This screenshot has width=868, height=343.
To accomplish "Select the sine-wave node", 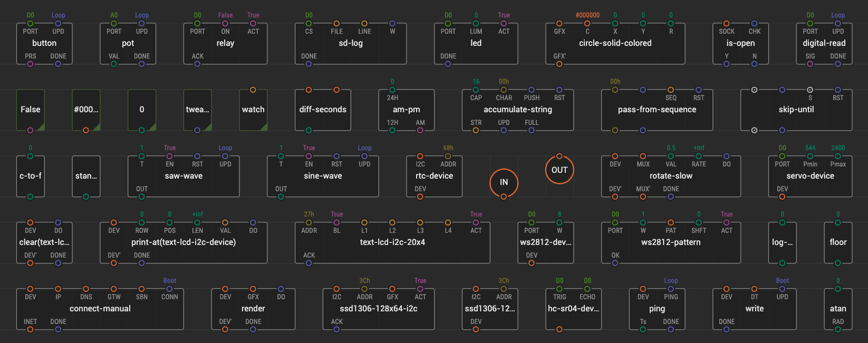I will [323, 176].
